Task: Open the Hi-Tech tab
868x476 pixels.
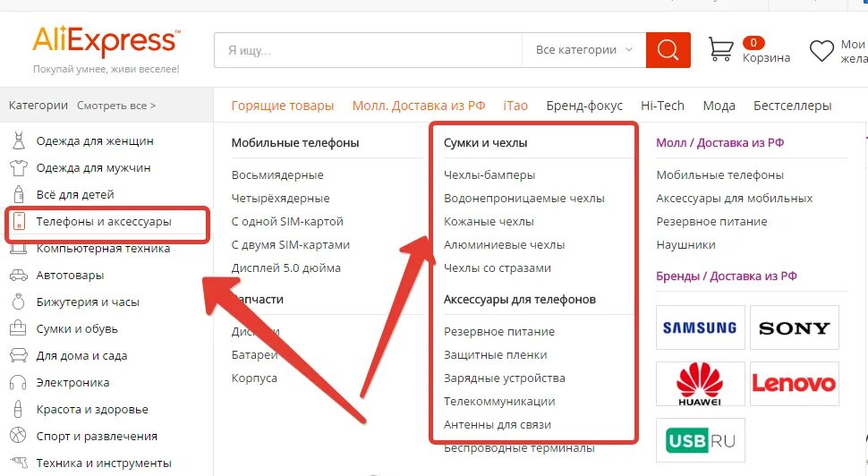Action: click(x=662, y=106)
